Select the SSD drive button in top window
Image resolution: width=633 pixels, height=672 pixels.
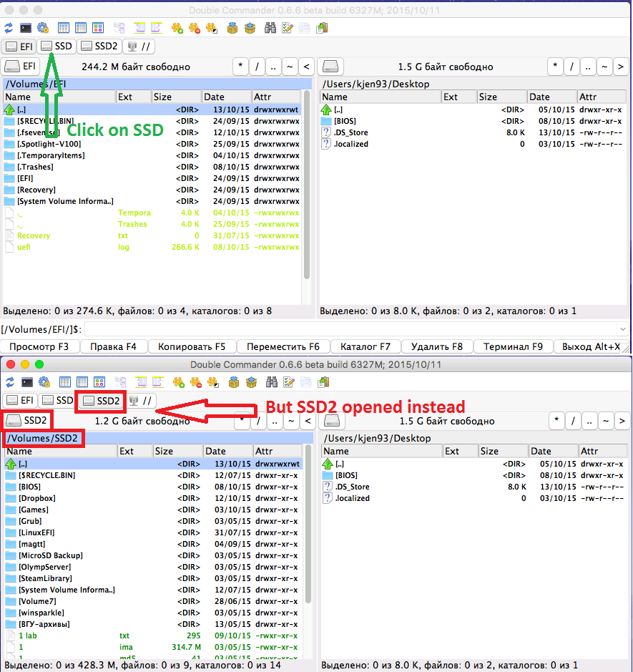(x=57, y=47)
